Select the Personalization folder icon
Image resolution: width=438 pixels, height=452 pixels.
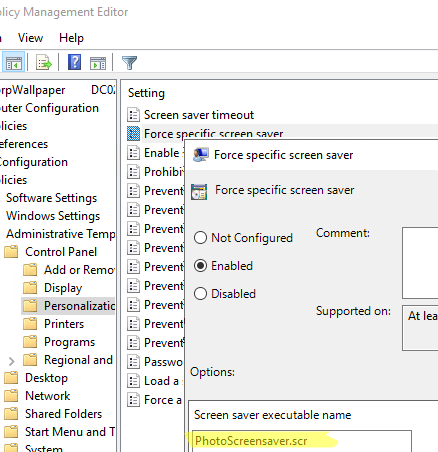click(30, 306)
